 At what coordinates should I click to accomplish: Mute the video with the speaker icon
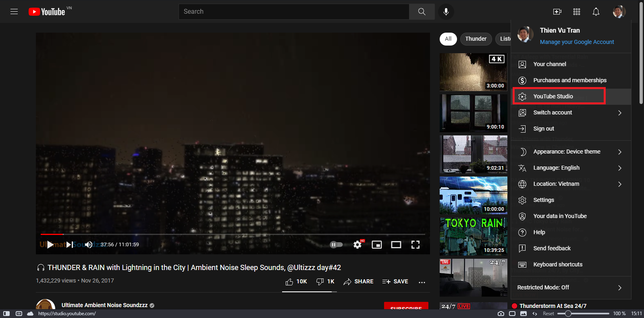[89, 245]
